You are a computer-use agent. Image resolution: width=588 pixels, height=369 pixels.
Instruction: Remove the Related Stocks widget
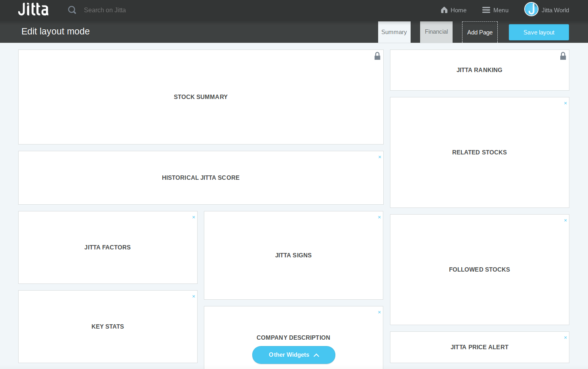pyautogui.click(x=565, y=103)
